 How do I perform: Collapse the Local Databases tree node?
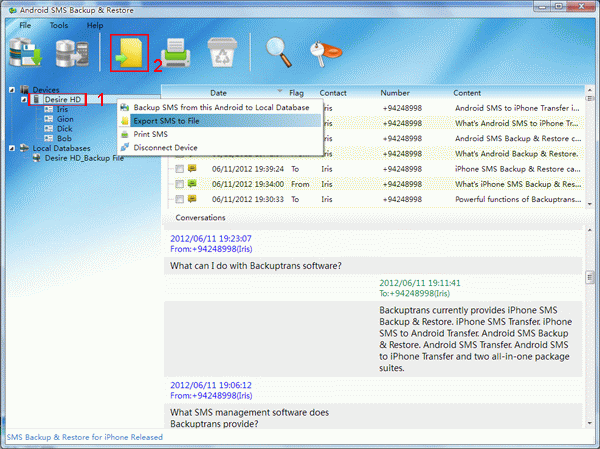[x=12, y=148]
